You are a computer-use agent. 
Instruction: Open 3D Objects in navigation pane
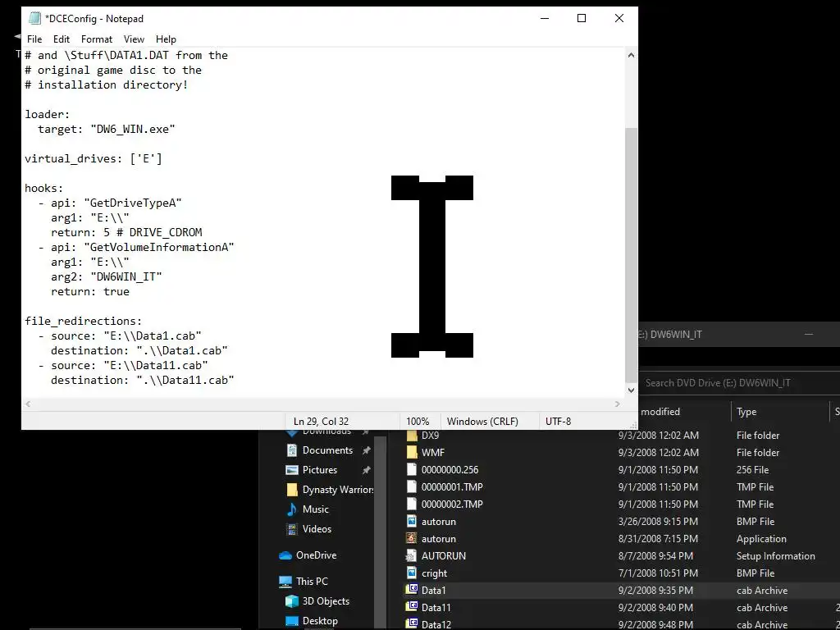coord(317,601)
